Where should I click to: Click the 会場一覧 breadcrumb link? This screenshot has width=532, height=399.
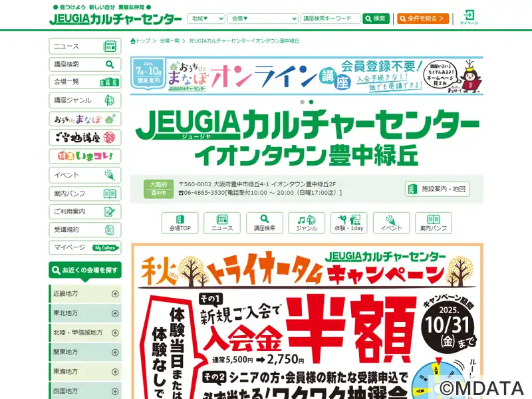(170, 41)
